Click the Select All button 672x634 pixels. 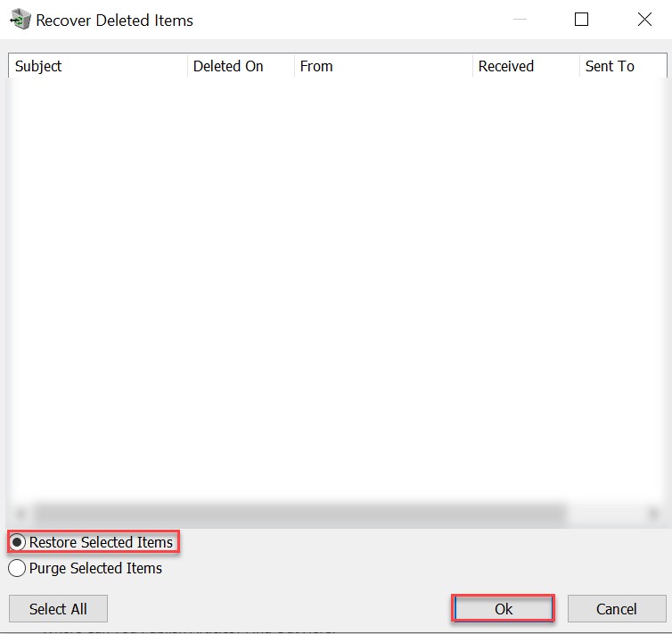click(x=58, y=609)
